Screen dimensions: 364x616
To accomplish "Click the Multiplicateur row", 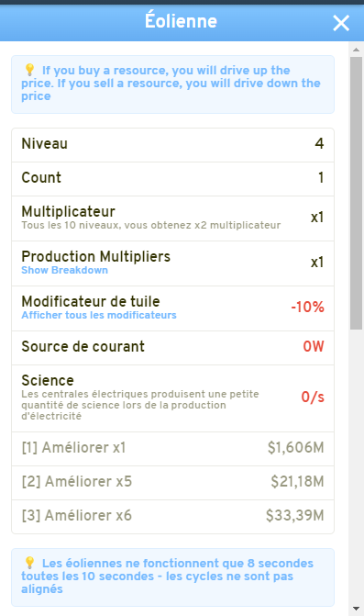I will point(172,218).
